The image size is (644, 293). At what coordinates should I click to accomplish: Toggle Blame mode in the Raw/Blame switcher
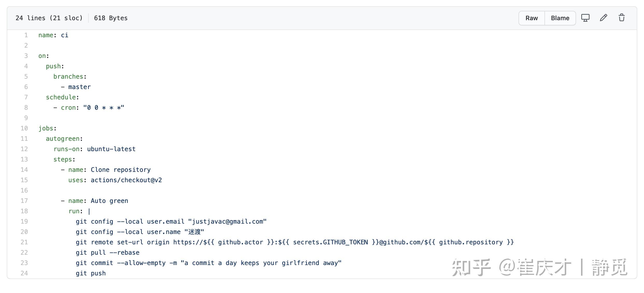(560, 18)
